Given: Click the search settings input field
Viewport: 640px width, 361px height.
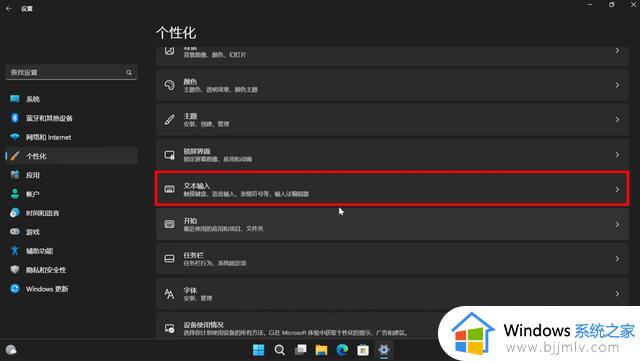Looking at the screenshot, I should (71, 72).
